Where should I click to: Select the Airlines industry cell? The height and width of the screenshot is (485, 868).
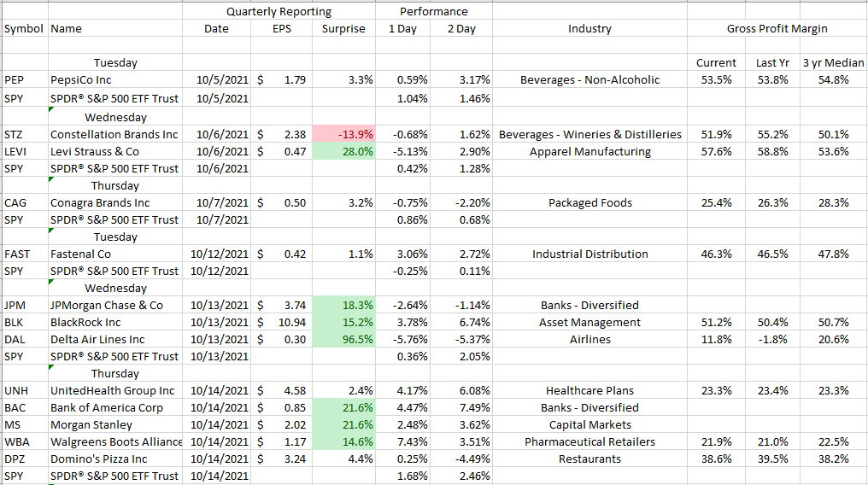pyautogui.click(x=589, y=339)
